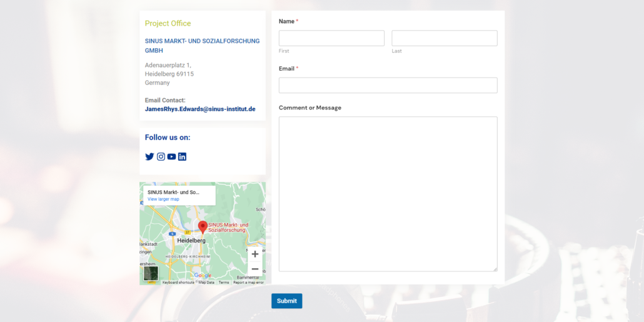644x322 pixels.
Task: Click the Project Office heading
Action: pyautogui.click(x=168, y=23)
